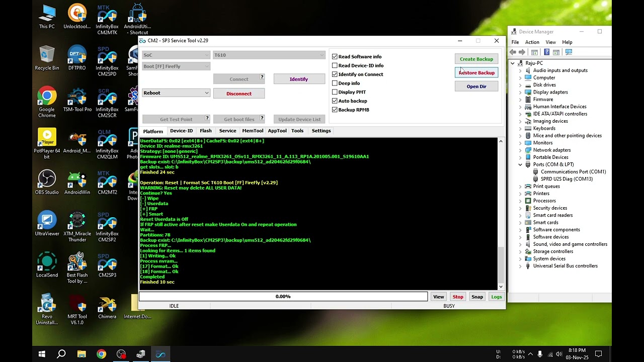Image resolution: width=644 pixels, height=362 pixels.
Task: Open the notification center icon in the taskbar
Action: point(599,354)
